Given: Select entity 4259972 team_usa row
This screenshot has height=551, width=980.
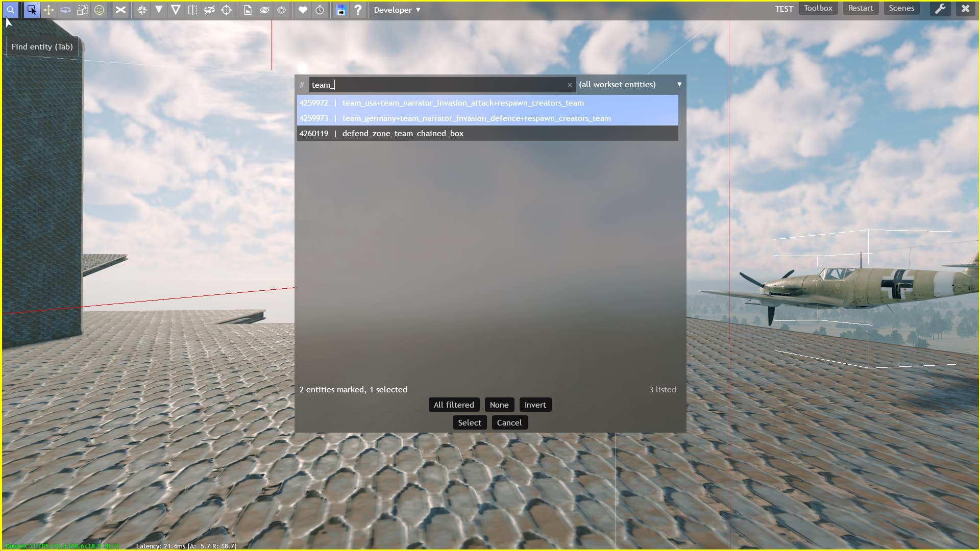Looking at the screenshot, I should (487, 103).
